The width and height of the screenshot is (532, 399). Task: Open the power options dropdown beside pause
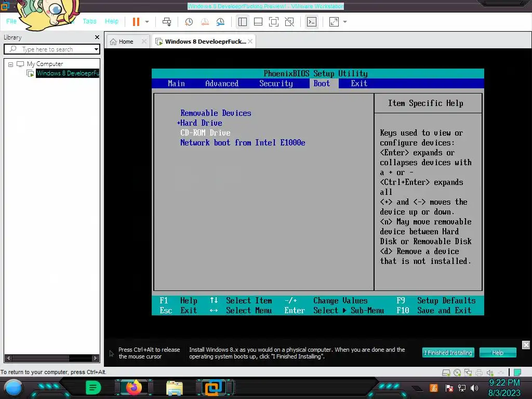147,22
